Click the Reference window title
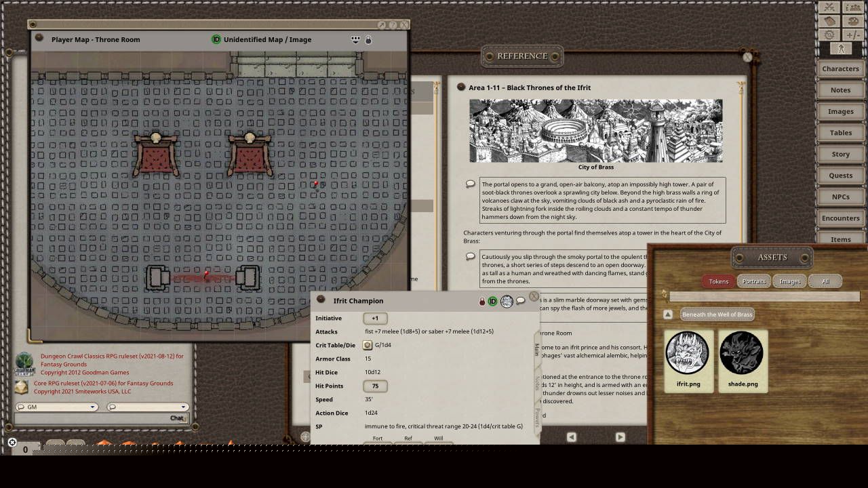The height and width of the screenshot is (488, 868). [522, 56]
